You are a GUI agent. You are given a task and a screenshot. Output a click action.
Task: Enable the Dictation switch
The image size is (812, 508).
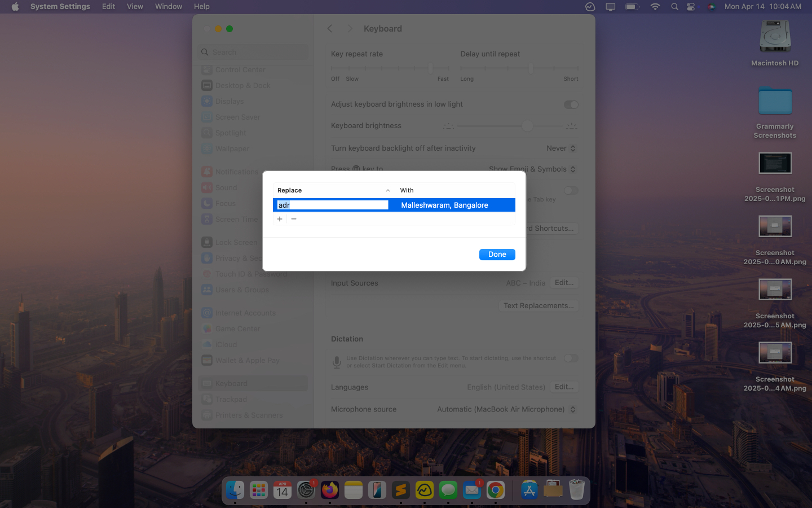571,358
